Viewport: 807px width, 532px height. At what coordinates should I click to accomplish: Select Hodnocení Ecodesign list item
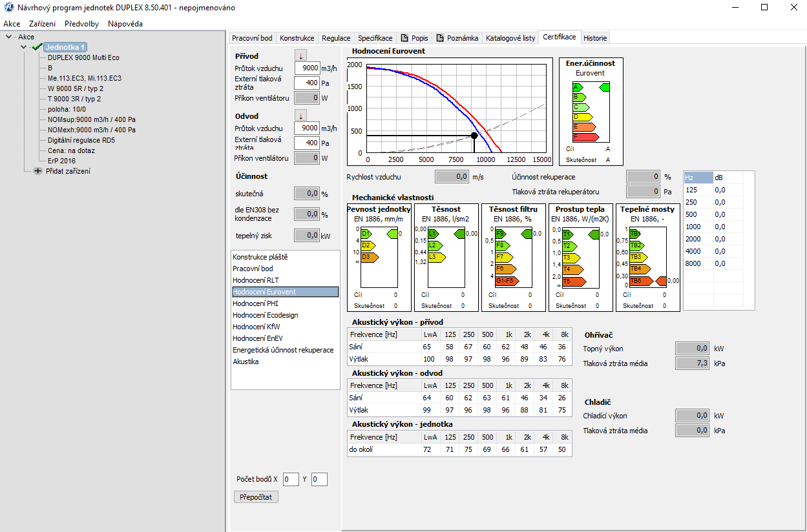[x=285, y=315]
